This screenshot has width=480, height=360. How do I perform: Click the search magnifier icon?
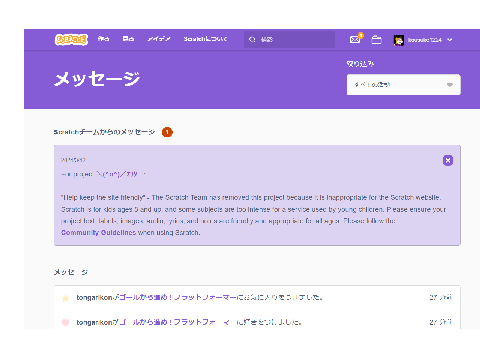(x=252, y=39)
